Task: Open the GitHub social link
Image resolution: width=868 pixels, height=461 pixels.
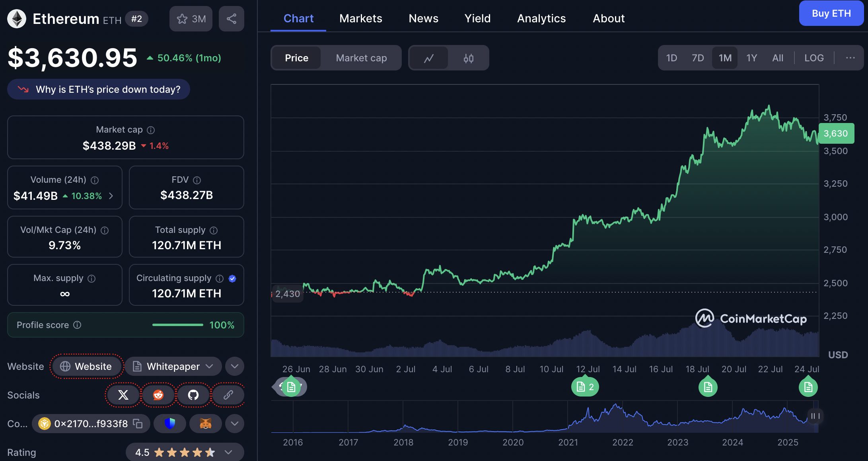Action: (193, 395)
